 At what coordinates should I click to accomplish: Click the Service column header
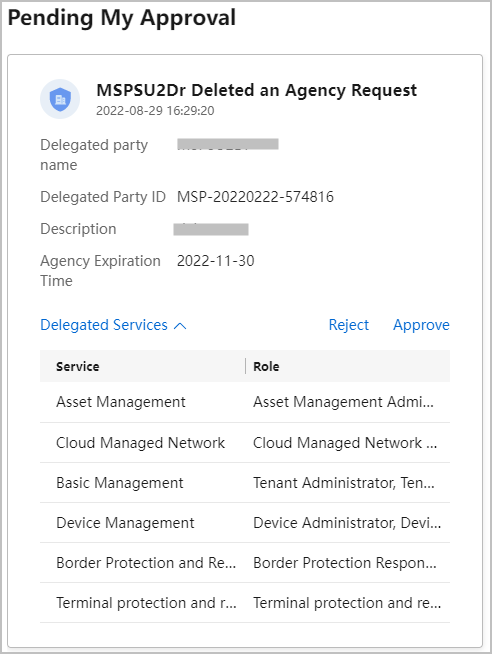tap(78, 367)
